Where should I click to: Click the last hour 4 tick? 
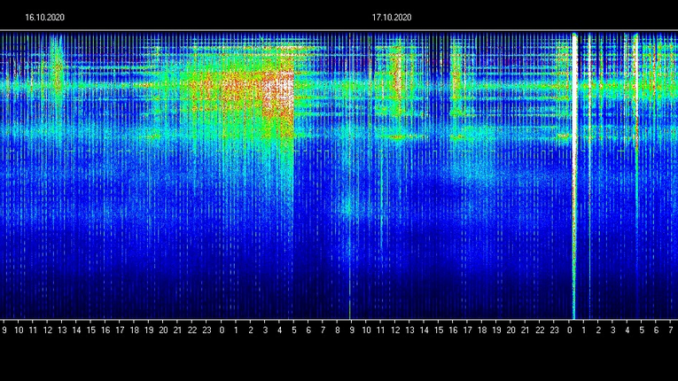[627, 330]
